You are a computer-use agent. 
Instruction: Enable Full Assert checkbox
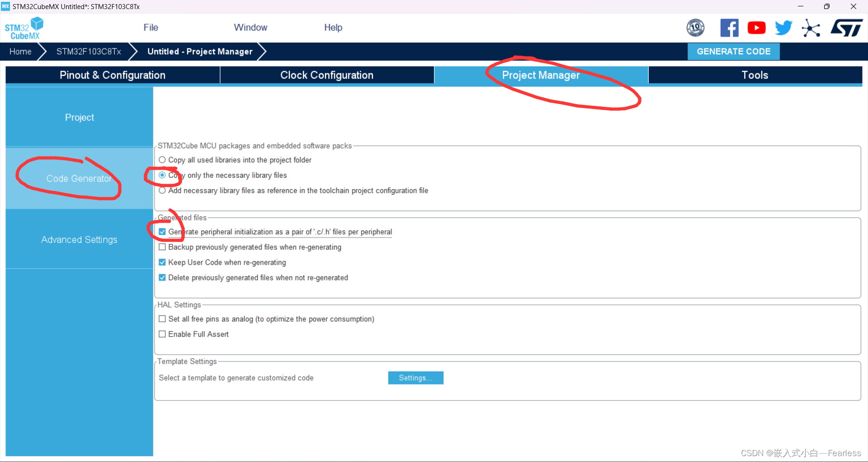(162, 334)
